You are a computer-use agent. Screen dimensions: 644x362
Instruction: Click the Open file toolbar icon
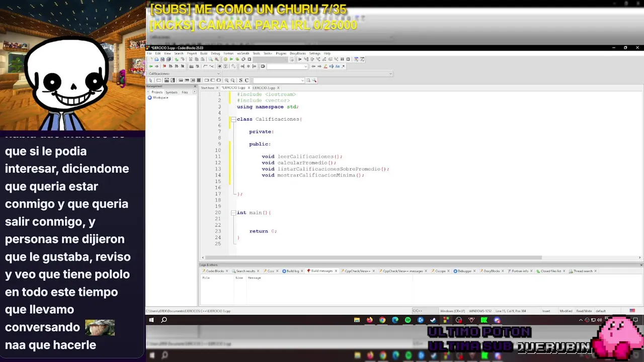click(x=156, y=59)
